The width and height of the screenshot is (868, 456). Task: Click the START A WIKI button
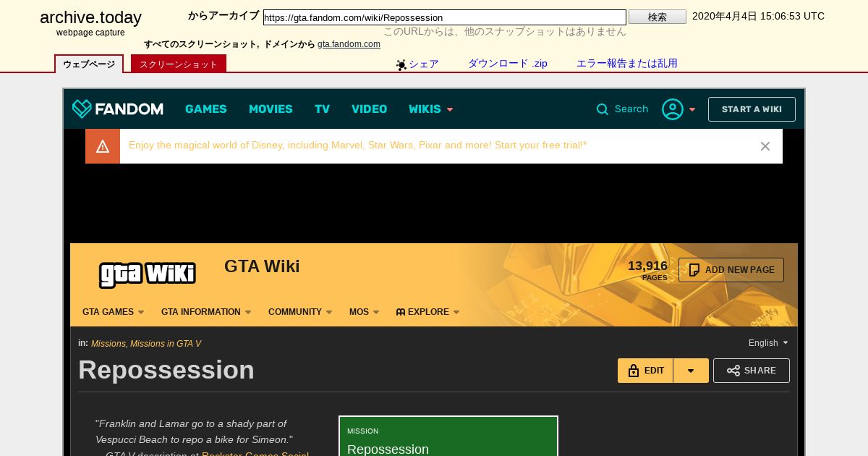752,109
